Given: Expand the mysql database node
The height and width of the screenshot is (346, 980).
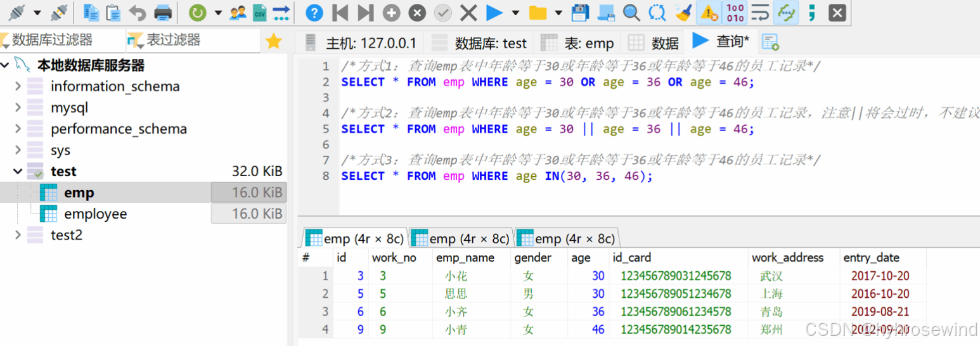Looking at the screenshot, I should (x=18, y=108).
